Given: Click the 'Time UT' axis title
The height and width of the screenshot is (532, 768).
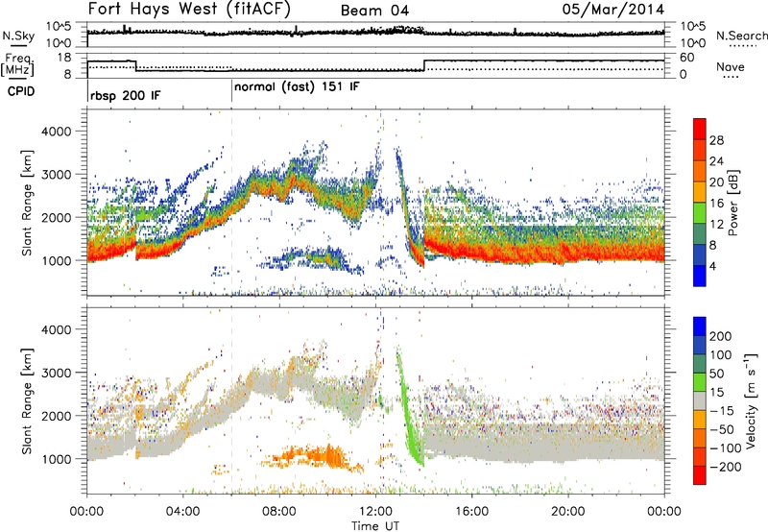Looking at the screenshot, I should (375, 526).
